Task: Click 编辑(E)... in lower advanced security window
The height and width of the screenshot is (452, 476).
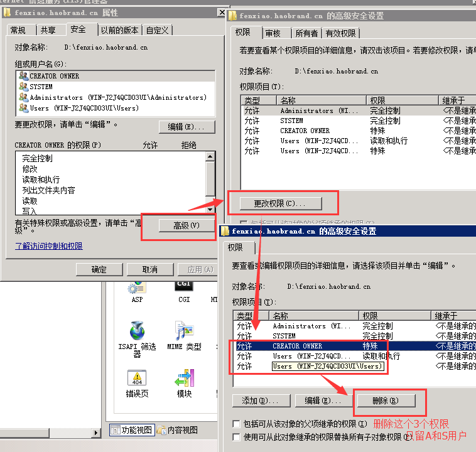Action: point(323,401)
